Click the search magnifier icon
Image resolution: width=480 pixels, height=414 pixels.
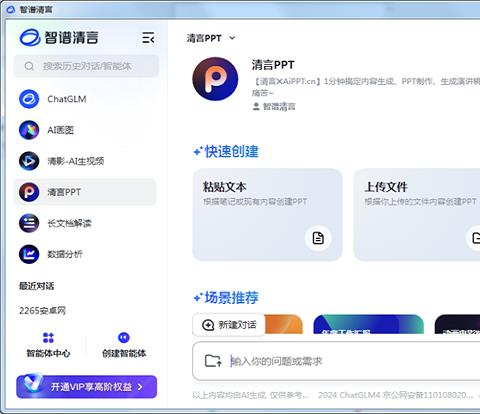(x=29, y=66)
